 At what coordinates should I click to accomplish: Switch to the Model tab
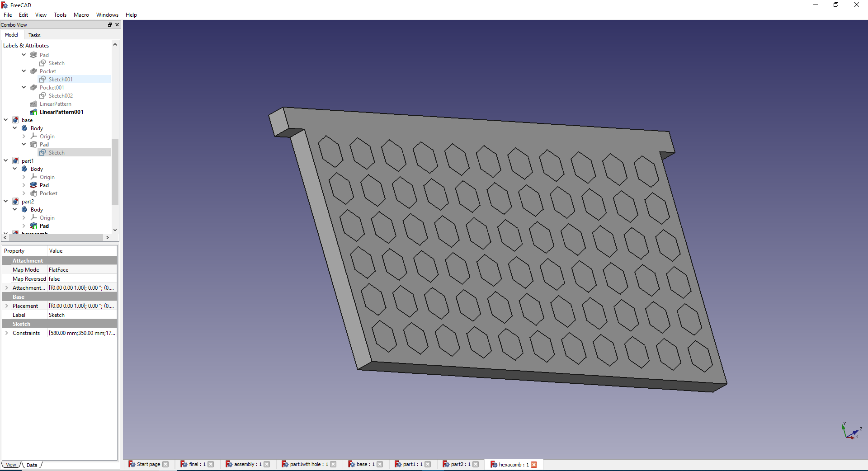11,35
